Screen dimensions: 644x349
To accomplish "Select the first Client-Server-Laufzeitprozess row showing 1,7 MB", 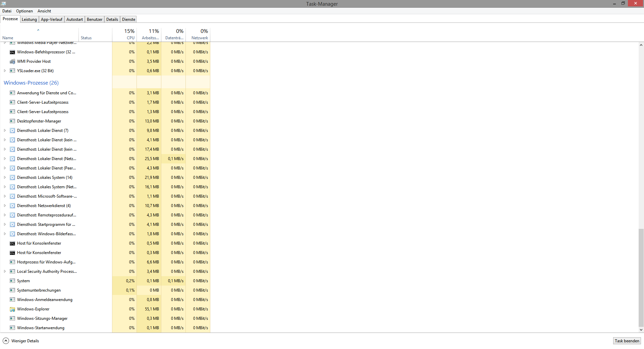I will click(x=105, y=102).
